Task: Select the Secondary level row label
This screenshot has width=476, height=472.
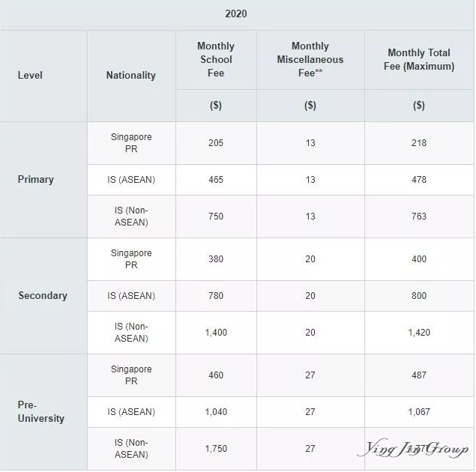Action: [43, 295]
